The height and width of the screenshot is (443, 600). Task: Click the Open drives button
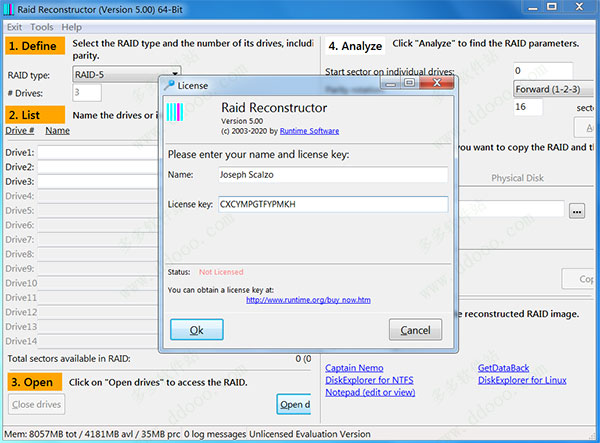coord(294,404)
